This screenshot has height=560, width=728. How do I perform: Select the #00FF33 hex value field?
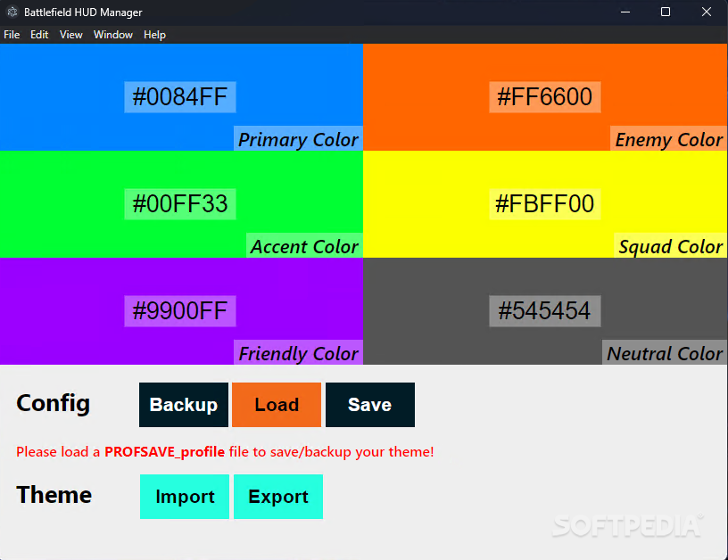pos(180,204)
